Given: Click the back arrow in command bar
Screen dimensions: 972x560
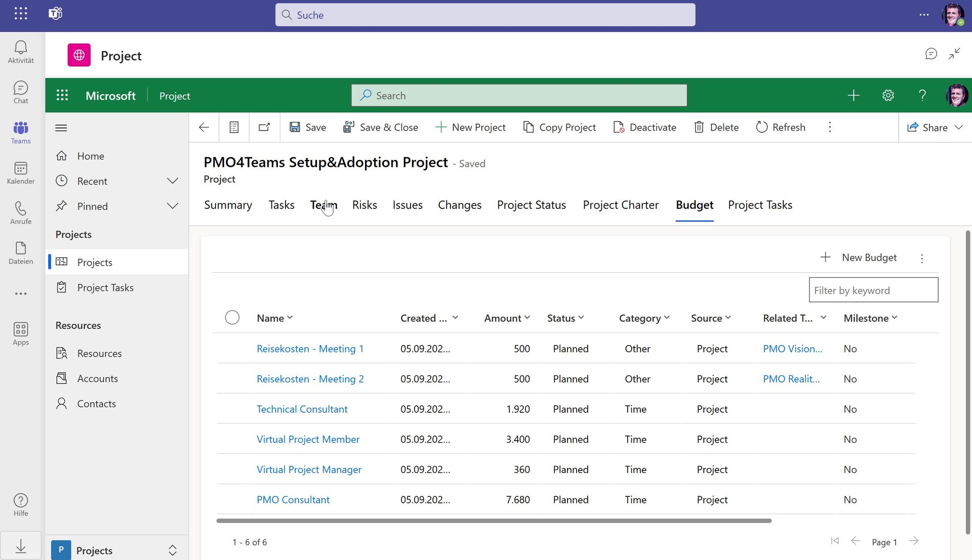Looking at the screenshot, I should pos(204,127).
